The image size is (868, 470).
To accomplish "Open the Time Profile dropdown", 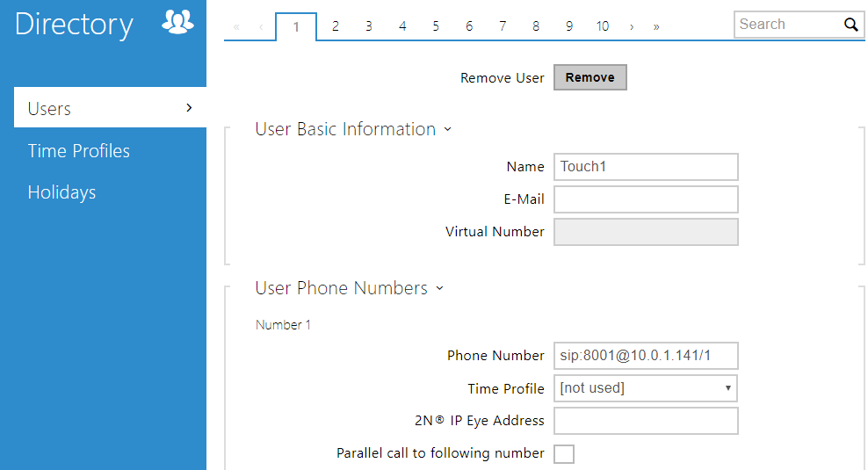I will 646,388.
